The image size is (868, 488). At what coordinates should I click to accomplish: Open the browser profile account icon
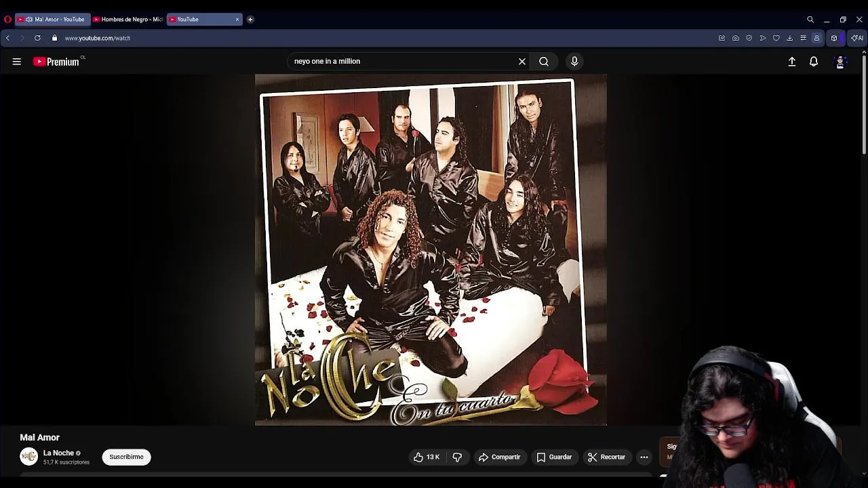[x=816, y=38]
